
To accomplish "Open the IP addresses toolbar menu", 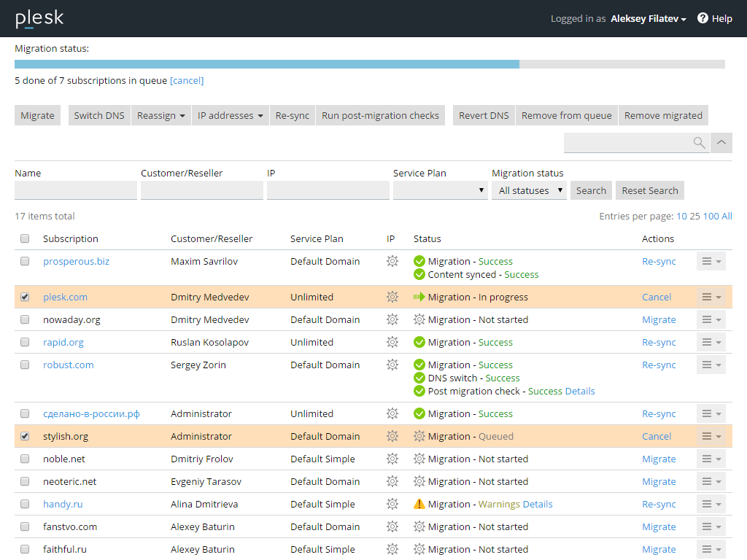I will click(230, 115).
